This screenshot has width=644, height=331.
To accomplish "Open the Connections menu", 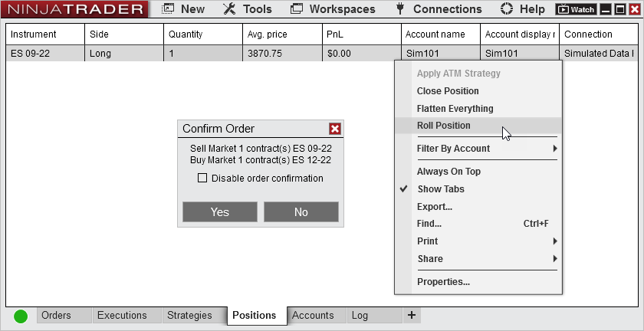I will (x=439, y=9).
